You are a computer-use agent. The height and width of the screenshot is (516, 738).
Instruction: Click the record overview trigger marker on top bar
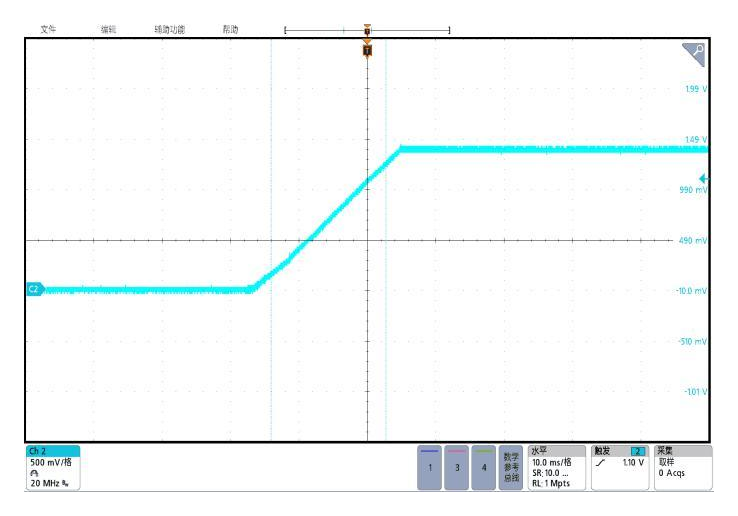[x=368, y=30]
